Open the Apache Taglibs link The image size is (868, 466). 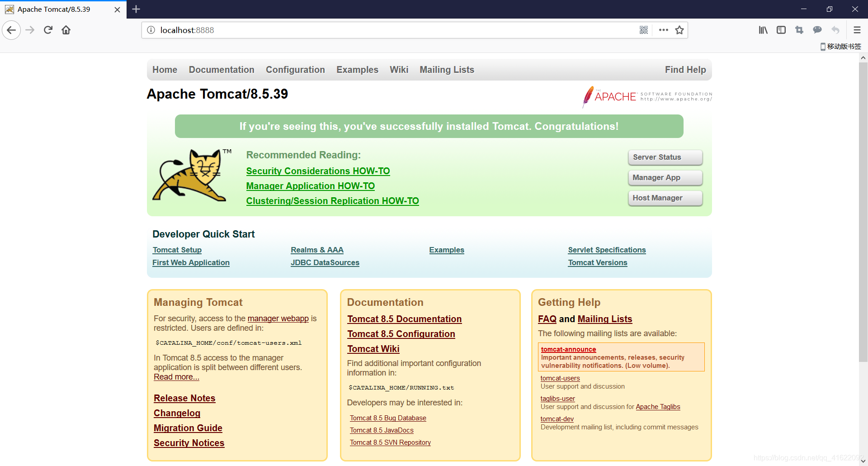658,407
